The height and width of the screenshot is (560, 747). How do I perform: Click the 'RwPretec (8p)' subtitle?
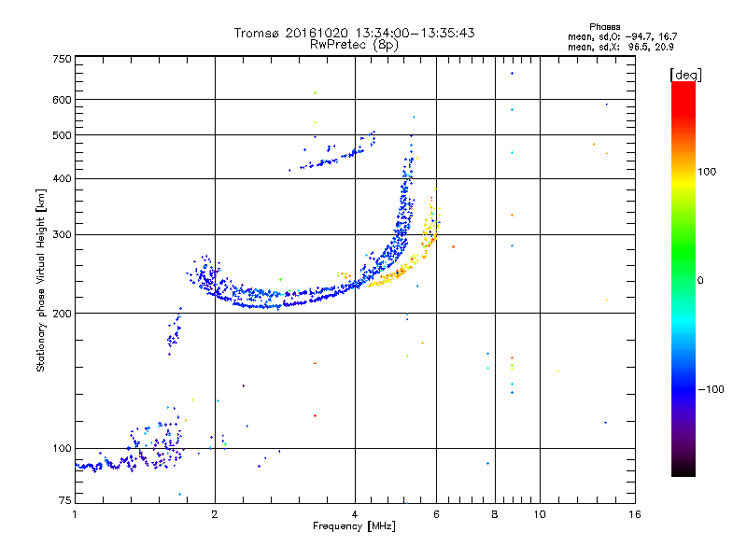354,45
